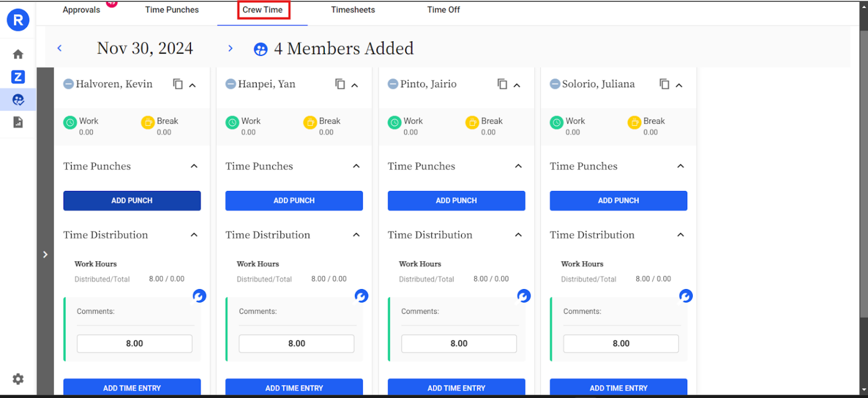
Task: Click the wrench icon on Halvoren, Kevin's card
Action: [199, 296]
